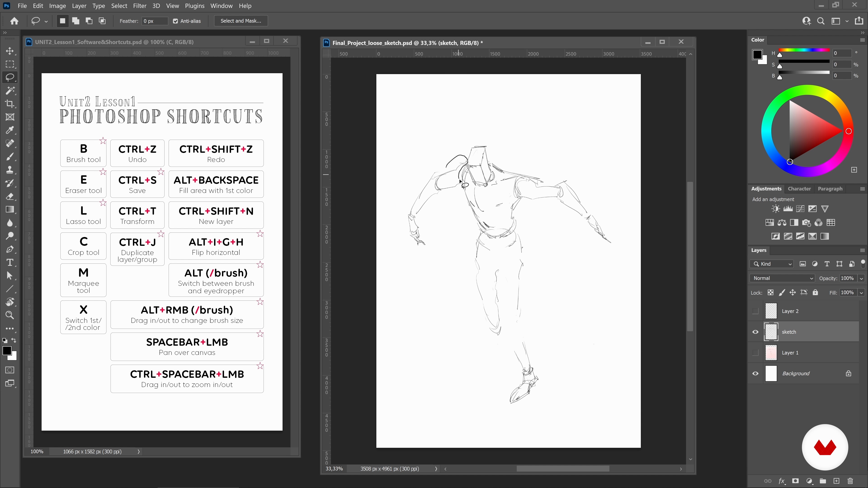The width and height of the screenshot is (868, 488).
Task: Expand the Fill slider dropdown
Action: coord(861,292)
